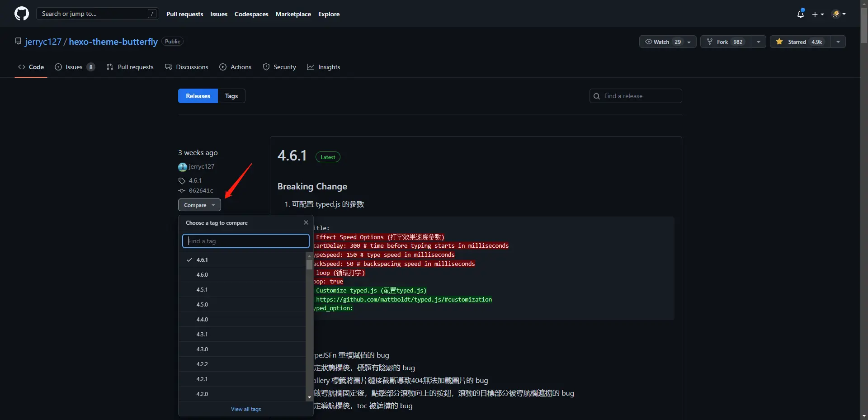Open the user avatar menu
868x420 pixels.
pyautogui.click(x=839, y=14)
